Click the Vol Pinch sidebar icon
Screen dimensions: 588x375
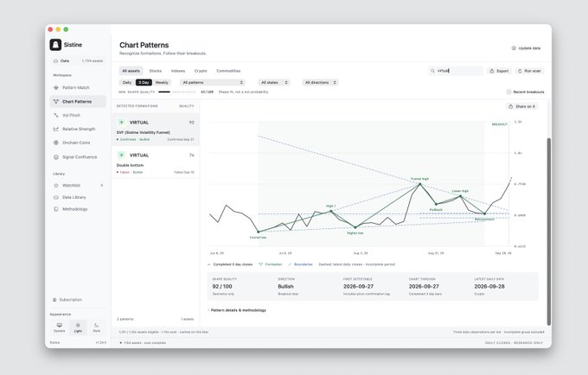click(x=56, y=116)
